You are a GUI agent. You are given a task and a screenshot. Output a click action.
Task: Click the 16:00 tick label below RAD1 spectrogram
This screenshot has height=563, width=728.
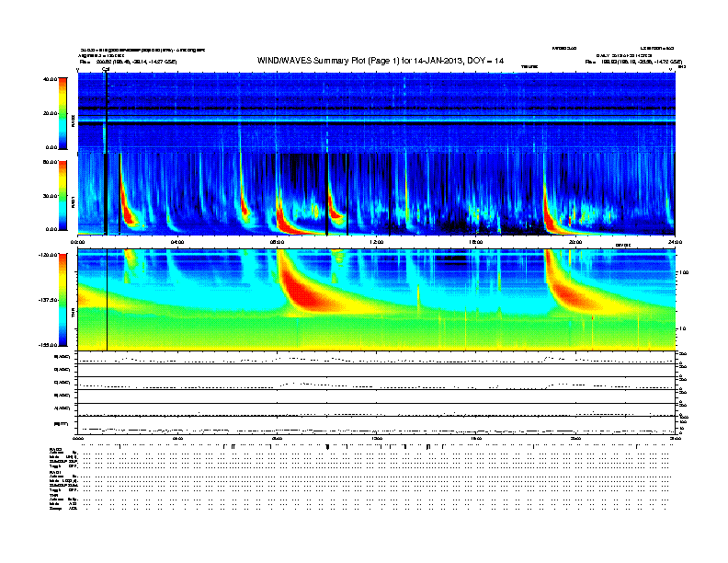(x=476, y=242)
